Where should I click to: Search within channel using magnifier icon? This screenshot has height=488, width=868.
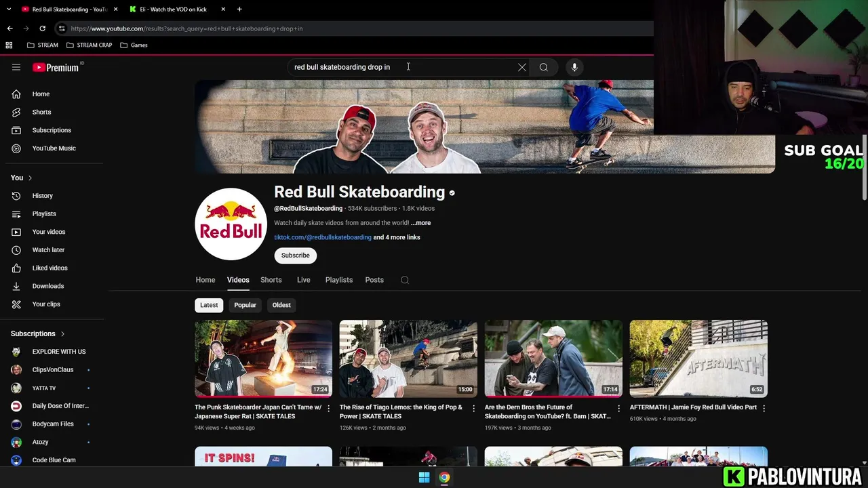pyautogui.click(x=405, y=280)
